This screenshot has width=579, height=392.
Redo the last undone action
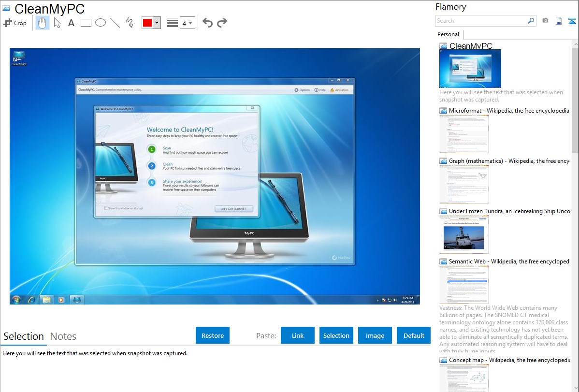pyautogui.click(x=222, y=23)
